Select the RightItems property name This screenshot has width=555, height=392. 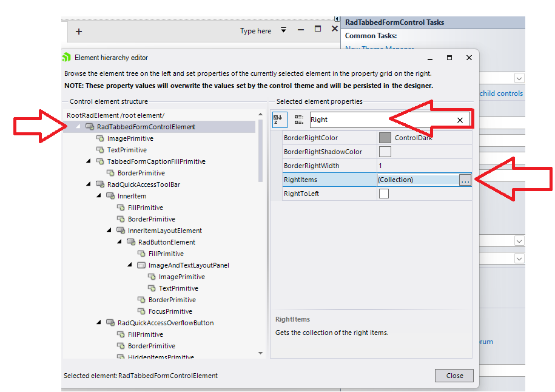[300, 180]
